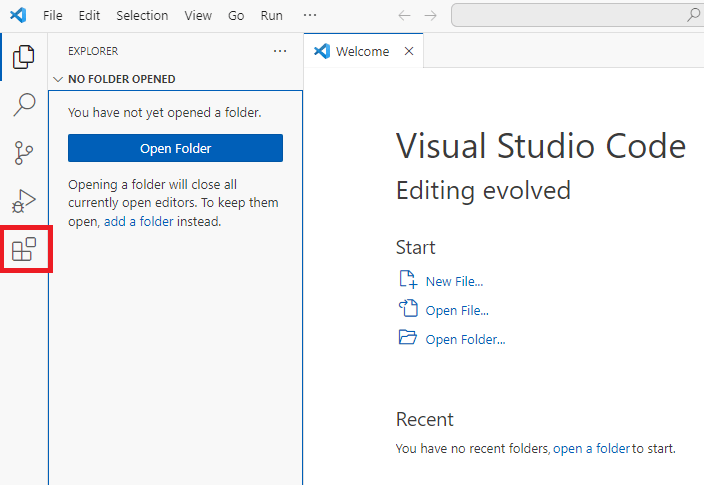The image size is (704, 485).
Task: Open the Source Control view
Action: 23,153
